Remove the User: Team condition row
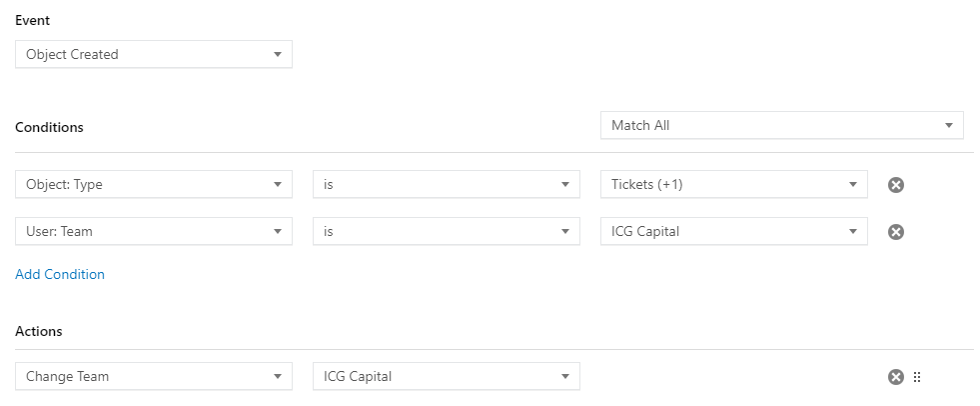The width and height of the screenshot is (980, 406). click(896, 232)
